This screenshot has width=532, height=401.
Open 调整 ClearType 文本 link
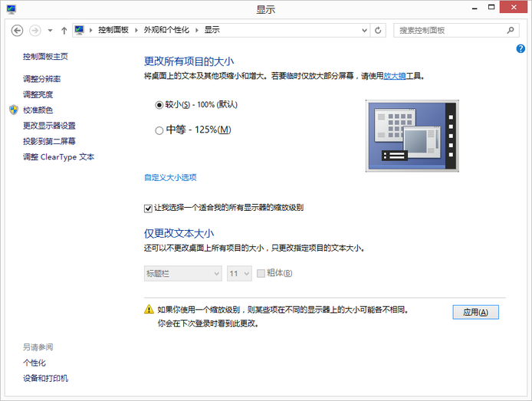(58, 157)
